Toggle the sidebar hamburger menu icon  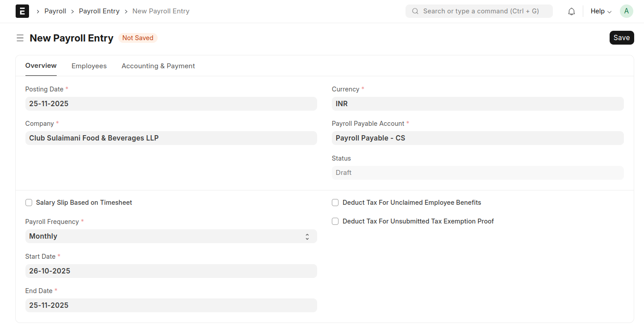20,38
